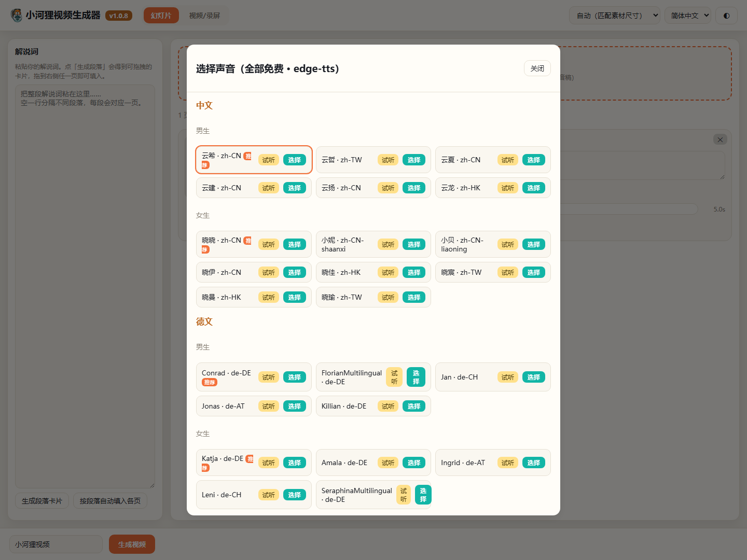Preview the Katja de-DE voice
The width and height of the screenshot is (747, 560).
pyautogui.click(x=269, y=463)
